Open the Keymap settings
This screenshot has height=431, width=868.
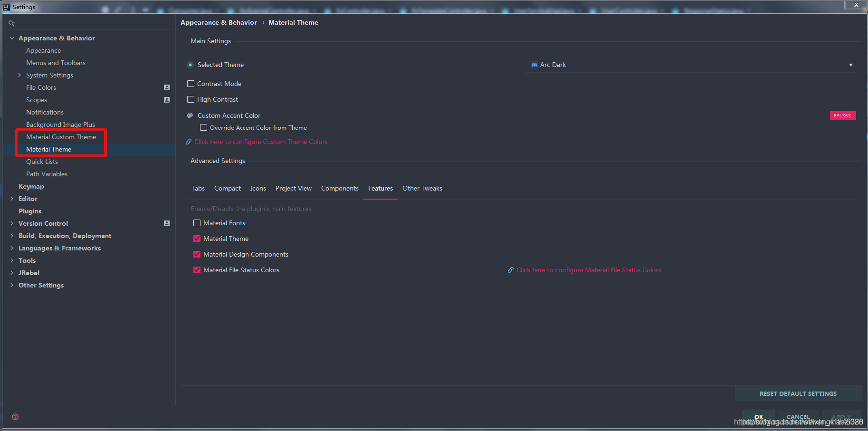[x=31, y=186]
